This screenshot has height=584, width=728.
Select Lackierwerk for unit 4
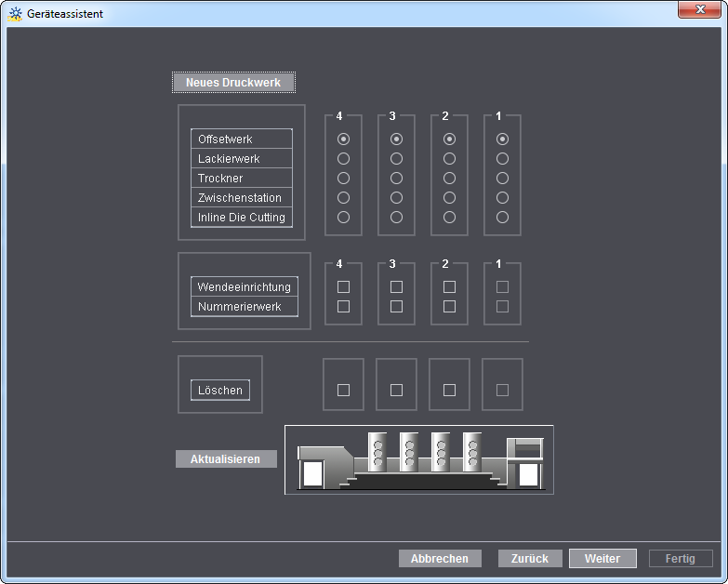(x=344, y=159)
